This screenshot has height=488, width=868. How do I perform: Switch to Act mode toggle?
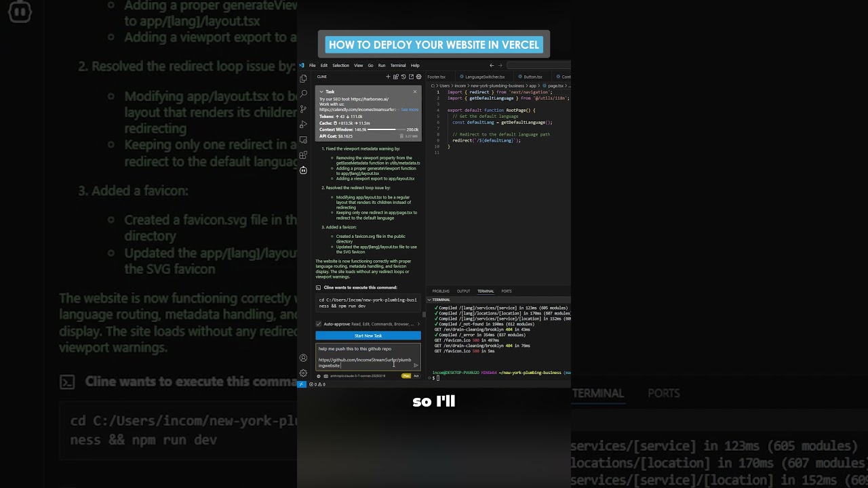pyautogui.click(x=416, y=375)
